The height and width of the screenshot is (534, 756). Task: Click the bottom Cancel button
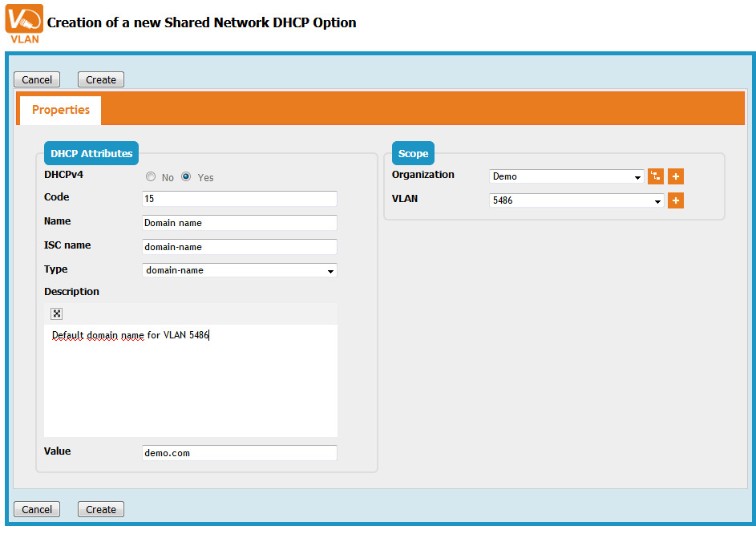click(37, 509)
